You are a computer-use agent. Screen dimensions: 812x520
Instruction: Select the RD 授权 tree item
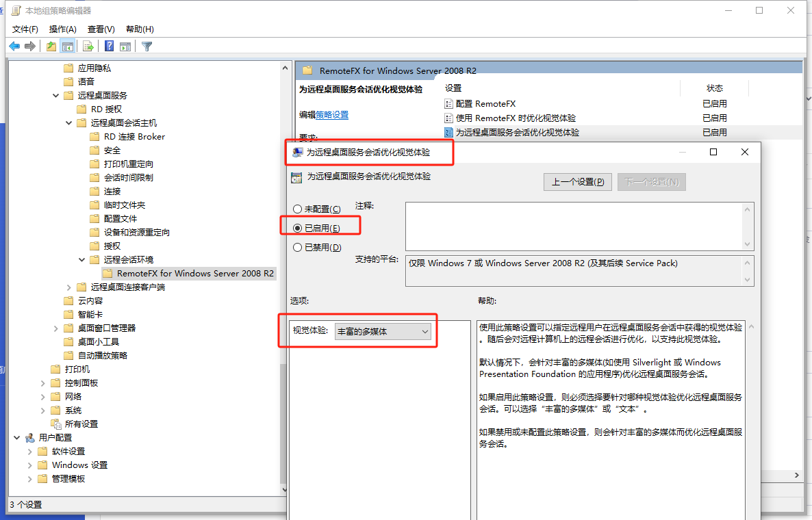point(106,109)
